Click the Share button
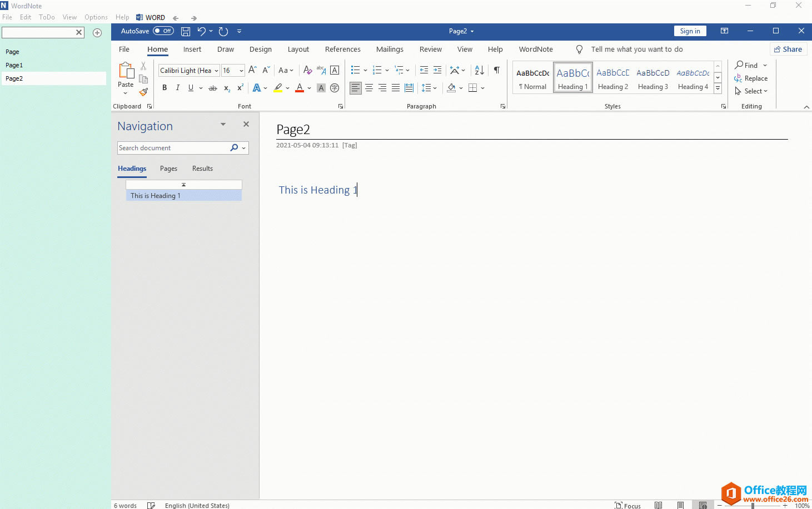This screenshot has width=812, height=509. click(788, 50)
